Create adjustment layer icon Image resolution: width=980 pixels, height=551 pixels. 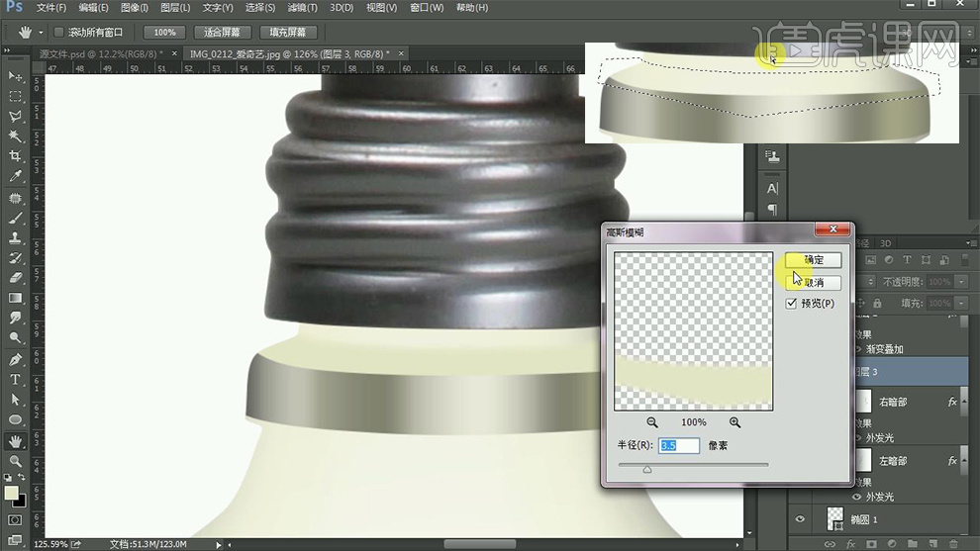(892, 544)
